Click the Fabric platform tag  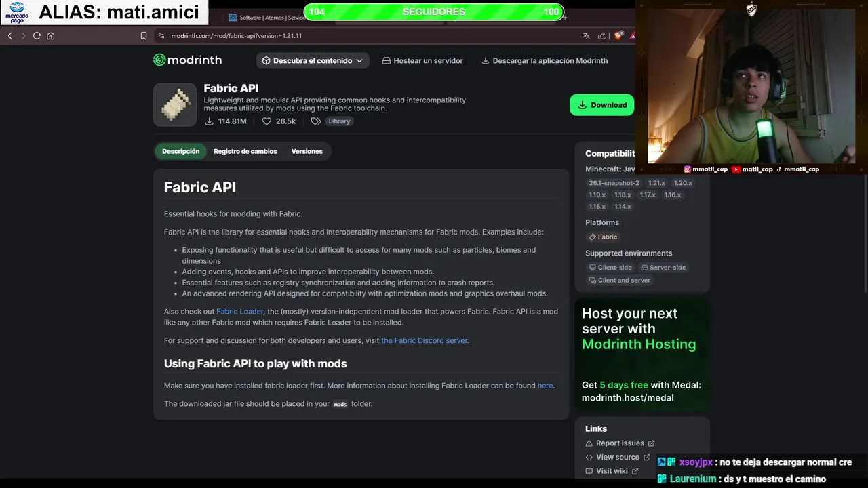(603, 237)
